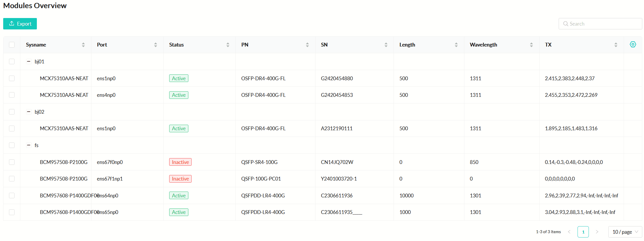Select all rows with header checkbox
The width and height of the screenshot is (644, 241).
pyautogui.click(x=12, y=45)
